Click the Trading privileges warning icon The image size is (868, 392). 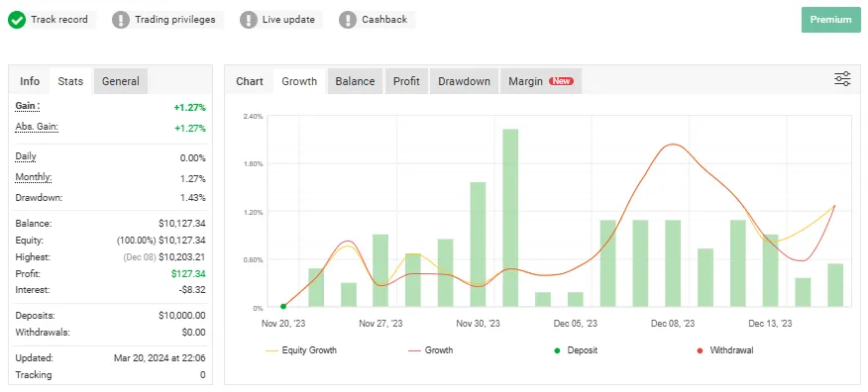click(121, 20)
